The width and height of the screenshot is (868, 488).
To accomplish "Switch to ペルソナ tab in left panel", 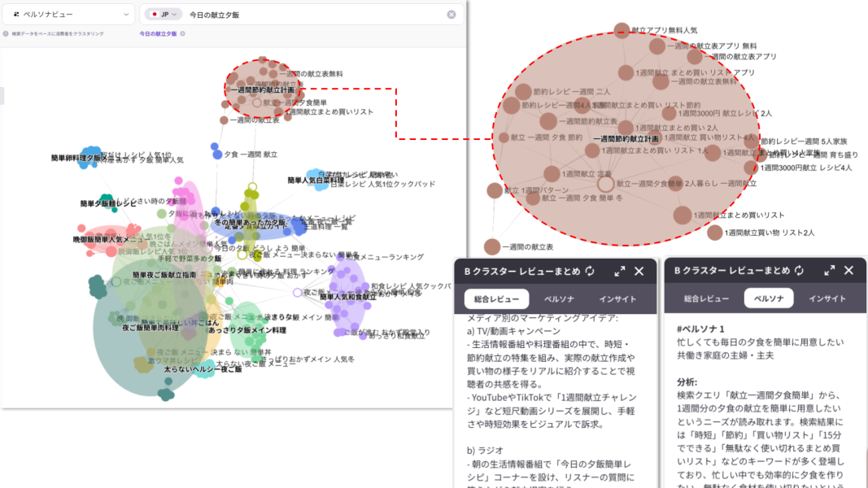I will click(559, 298).
